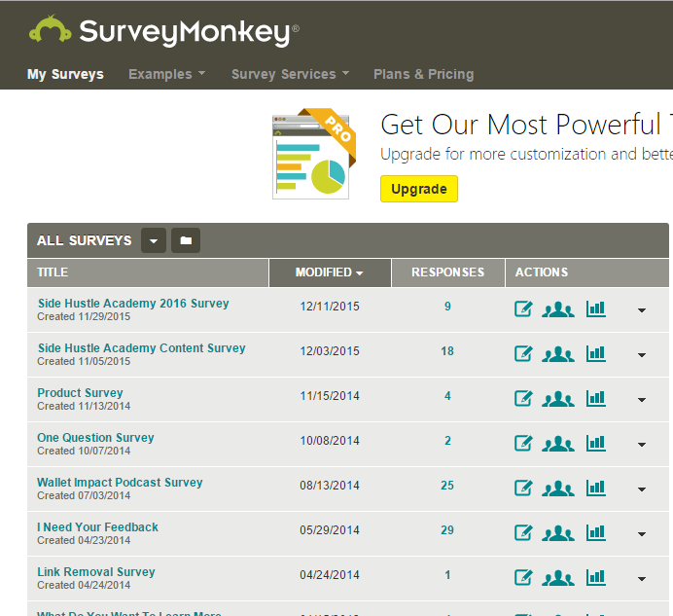The image size is (673, 616).
Task: Analyze results of I Need Your Feedback
Action: (596, 532)
